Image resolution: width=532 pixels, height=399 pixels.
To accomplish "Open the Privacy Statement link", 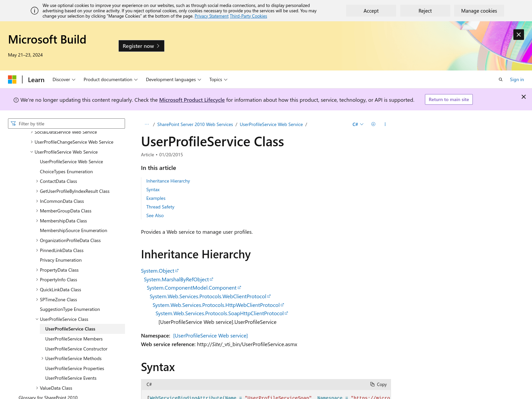I will pyautogui.click(x=211, y=16).
